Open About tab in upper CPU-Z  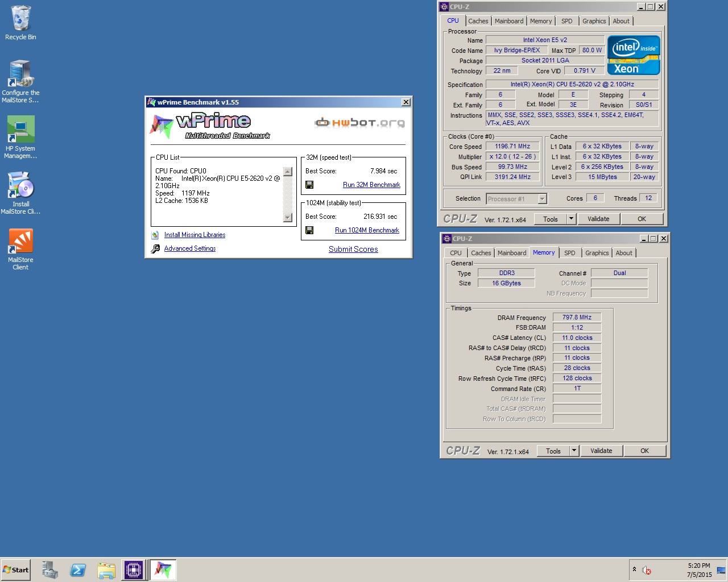click(621, 21)
